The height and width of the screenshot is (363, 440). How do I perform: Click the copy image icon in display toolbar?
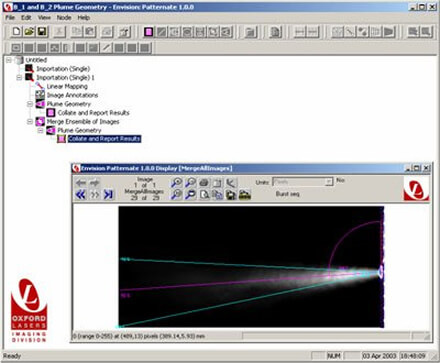tap(217, 195)
